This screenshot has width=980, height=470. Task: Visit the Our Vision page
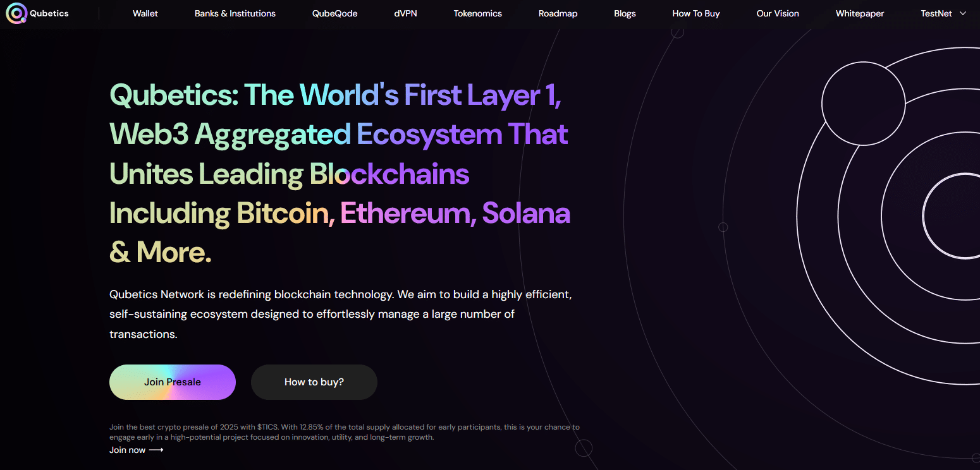[x=778, y=13]
